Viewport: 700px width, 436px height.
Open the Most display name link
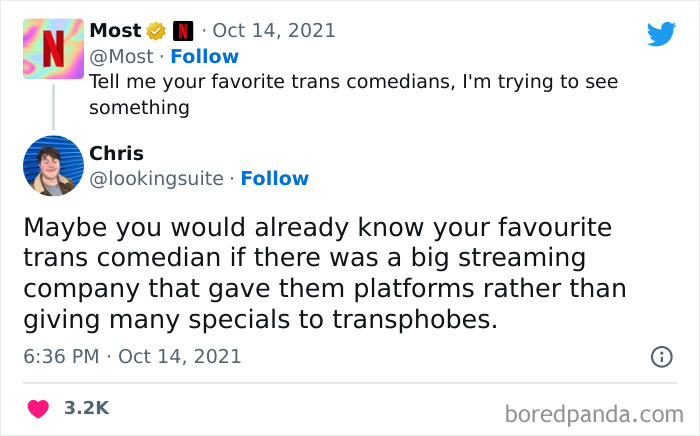(115, 31)
